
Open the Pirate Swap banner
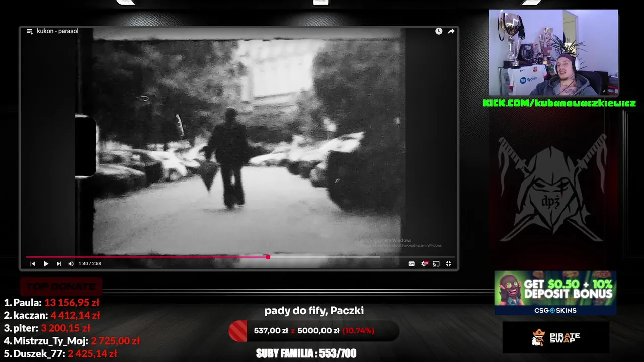pyautogui.click(x=556, y=337)
